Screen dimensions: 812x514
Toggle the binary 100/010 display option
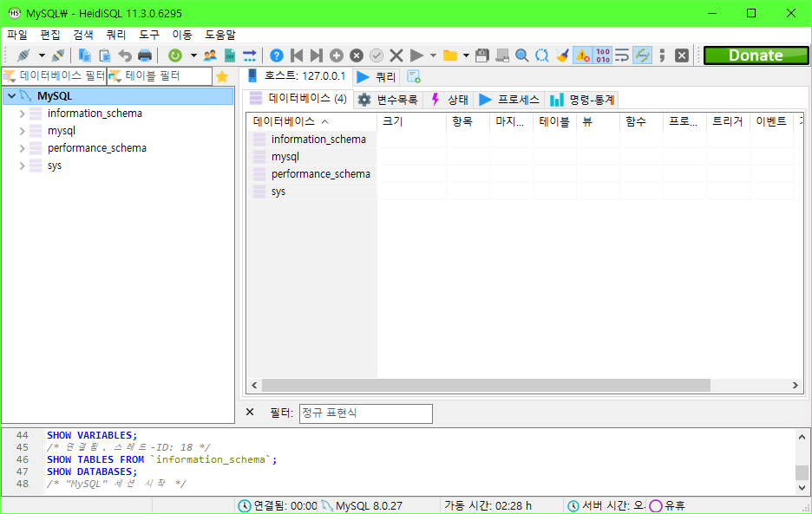(603, 55)
